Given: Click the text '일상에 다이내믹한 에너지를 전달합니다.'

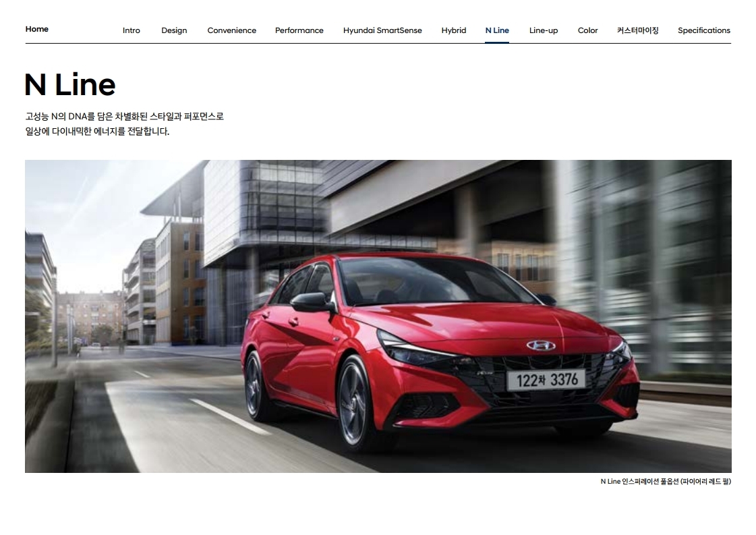Looking at the screenshot, I should point(97,131).
